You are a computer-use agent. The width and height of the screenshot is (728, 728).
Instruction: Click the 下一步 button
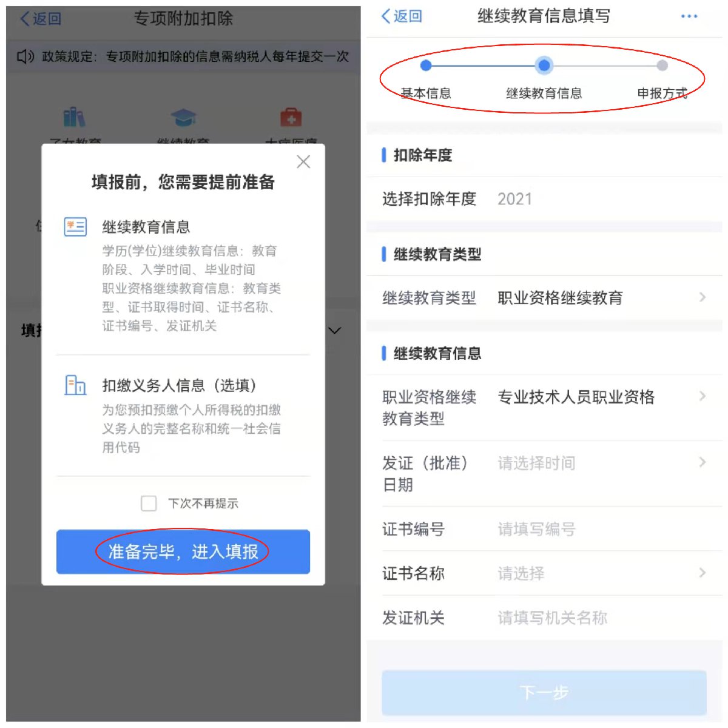(544, 692)
